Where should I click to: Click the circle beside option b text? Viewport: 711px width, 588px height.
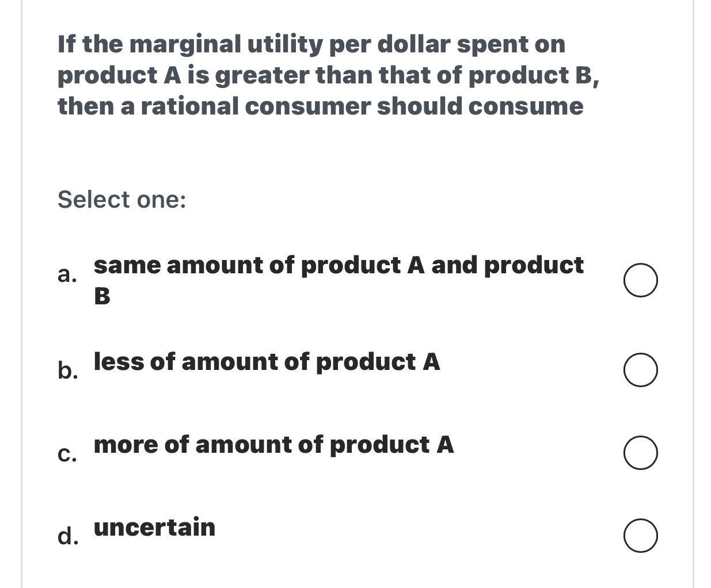(x=641, y=371)
